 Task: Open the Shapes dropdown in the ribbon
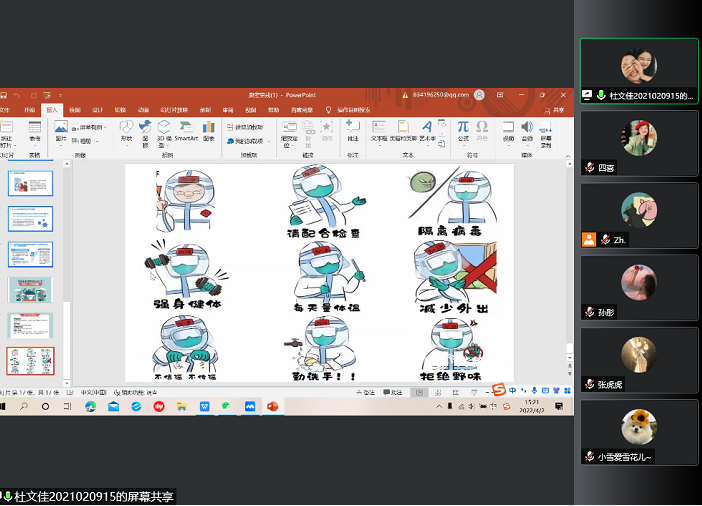coord(126,132)
